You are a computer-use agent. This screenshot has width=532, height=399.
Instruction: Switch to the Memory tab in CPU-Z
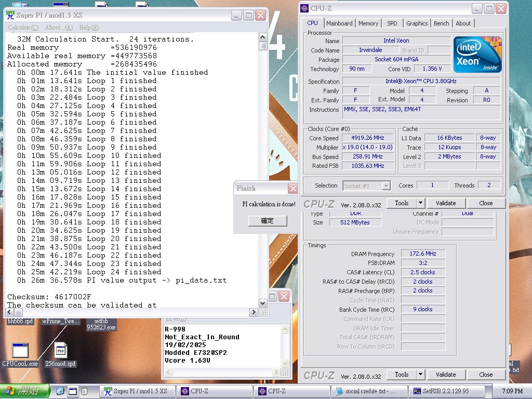tap(368, 23)
